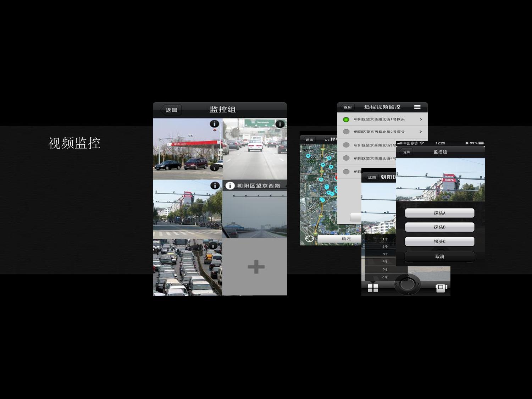Click white info icon beside 朝阳区望京西路
The width and height of the screenshot is (532, 399).
(x=230, y=185)
